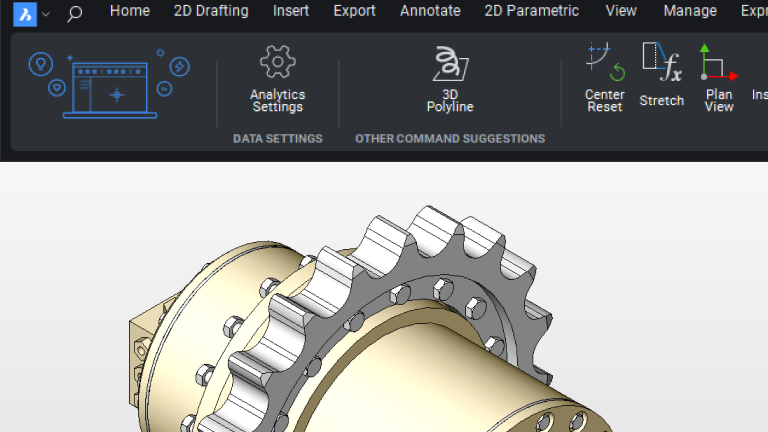The height and width of the screenshot is (432, 768).
Task: Open the View tab
Action: pos(621,11)
